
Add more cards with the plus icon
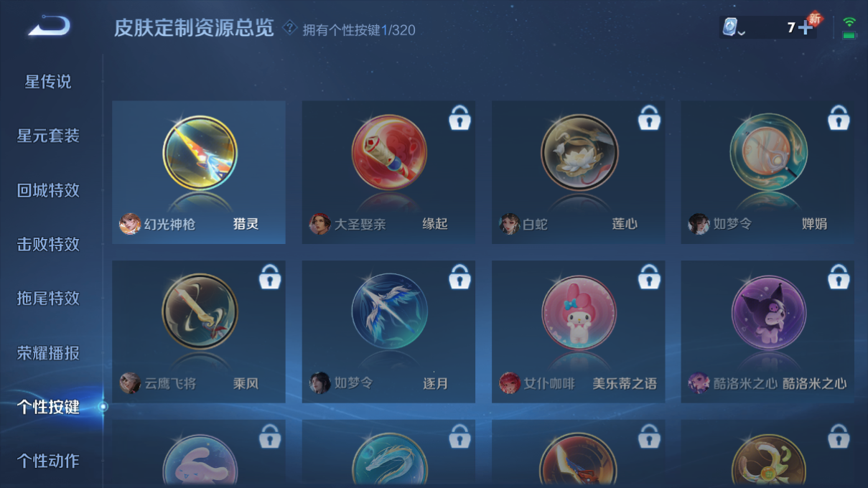click(x=806, y=28)
